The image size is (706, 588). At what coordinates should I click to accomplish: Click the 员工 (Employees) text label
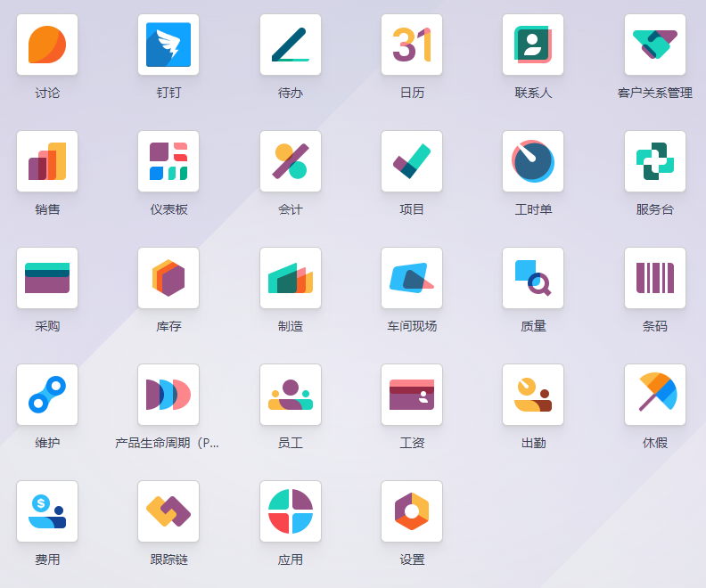[x=291, y=443]
